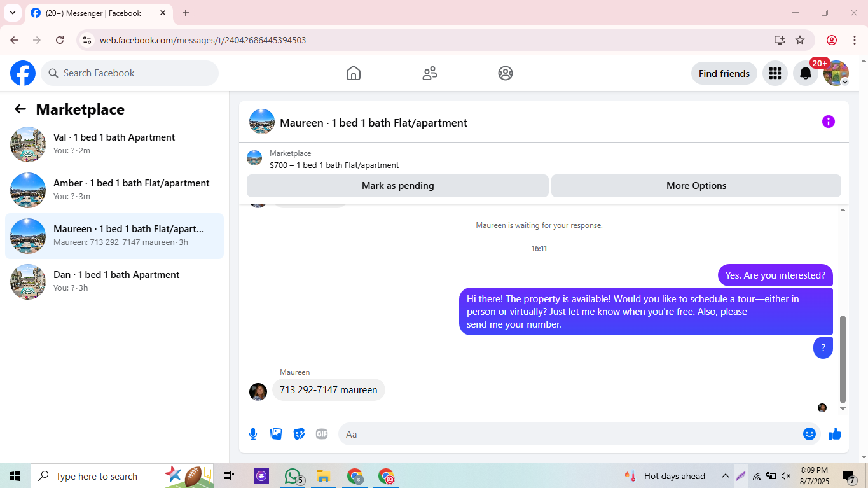Click the Chrome reload page icon
Viewport: 868px width, 488px height.
(x=60, y=40)
